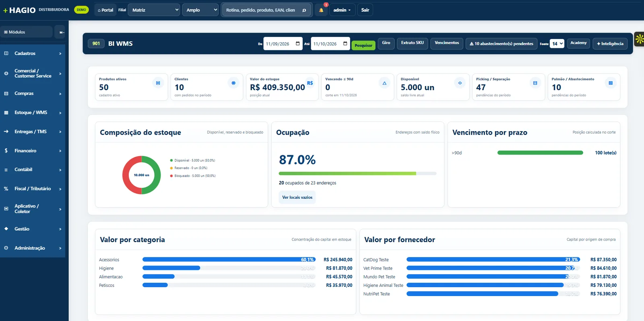Click the Pulmão / Abastecimento card icon

(x=611, y=83)
